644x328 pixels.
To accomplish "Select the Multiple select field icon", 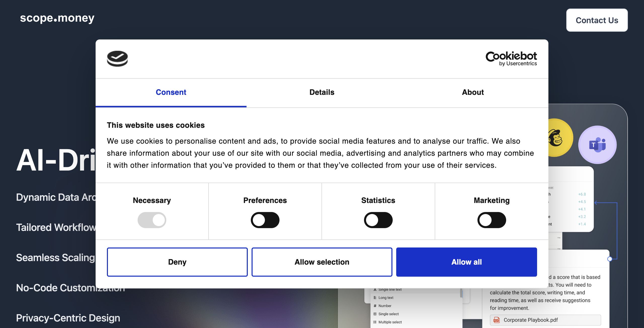I will coord(375,322).
